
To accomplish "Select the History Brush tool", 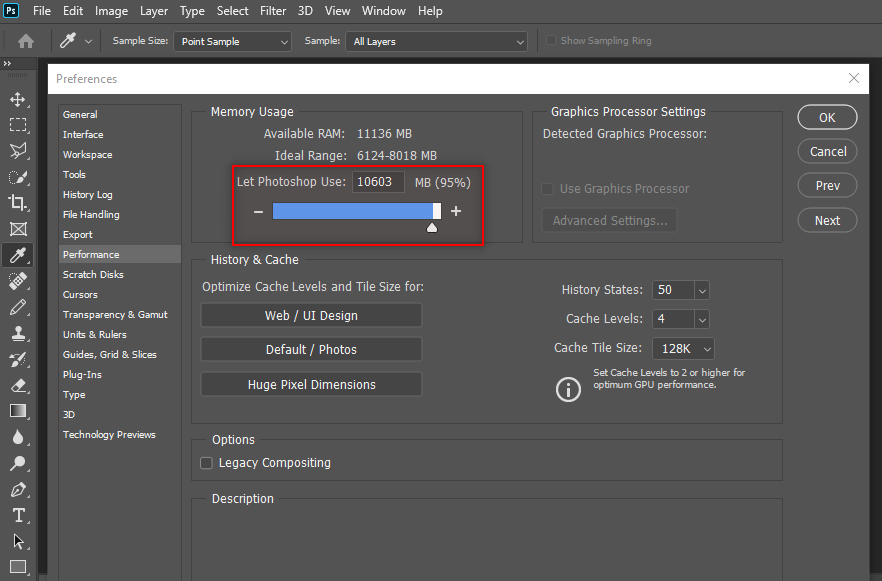I will tap(17, 359).
